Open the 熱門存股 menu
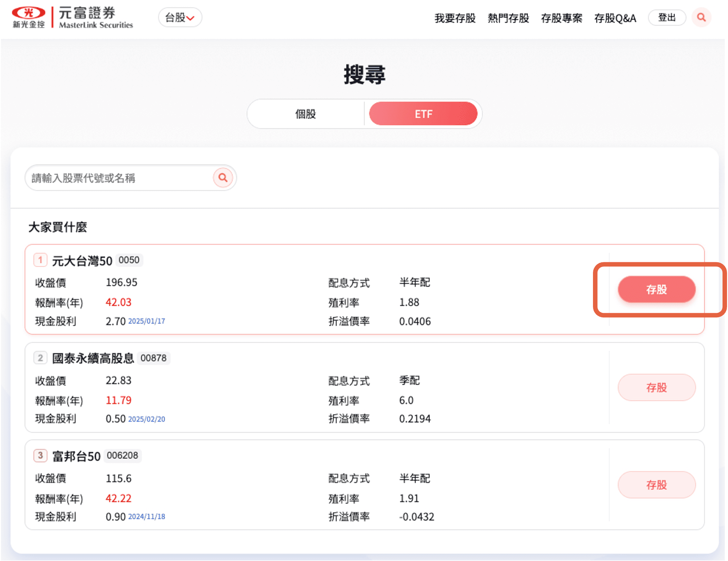Image resolution: width=728 pixels, height=561 pixels. (508, 18)
